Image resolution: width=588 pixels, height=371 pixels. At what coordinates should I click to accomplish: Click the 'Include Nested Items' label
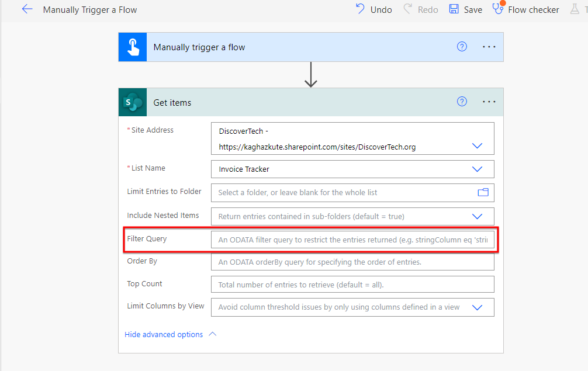tap(162, 215)
